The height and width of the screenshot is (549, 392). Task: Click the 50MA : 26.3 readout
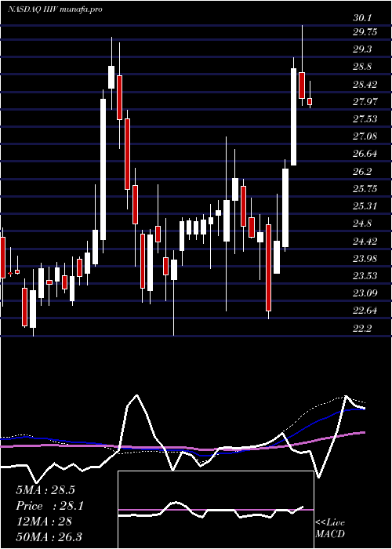[x=49, y=536]
